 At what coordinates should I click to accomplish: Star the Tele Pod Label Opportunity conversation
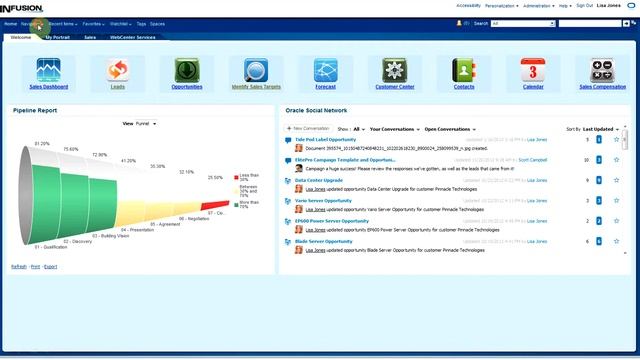(616, 140)
